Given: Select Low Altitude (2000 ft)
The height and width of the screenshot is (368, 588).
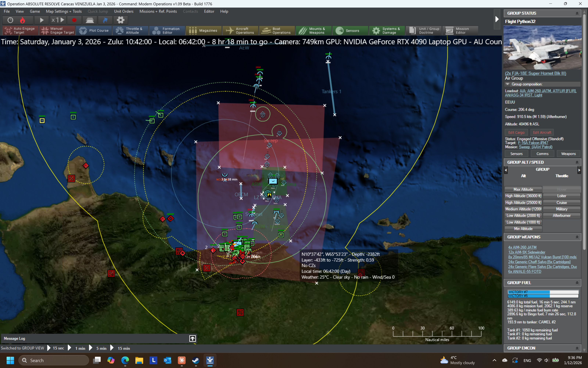Looking at the screenshot, I should (523, 216).
